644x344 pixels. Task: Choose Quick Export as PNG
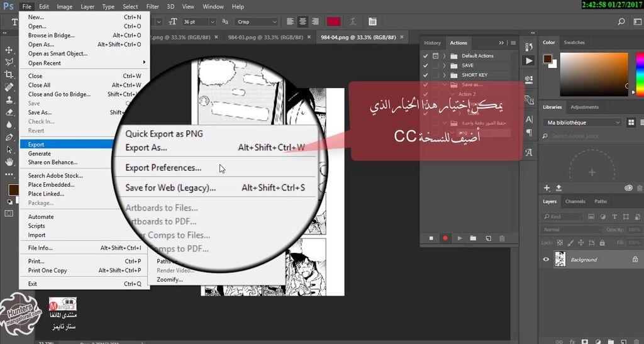[164, 134]
